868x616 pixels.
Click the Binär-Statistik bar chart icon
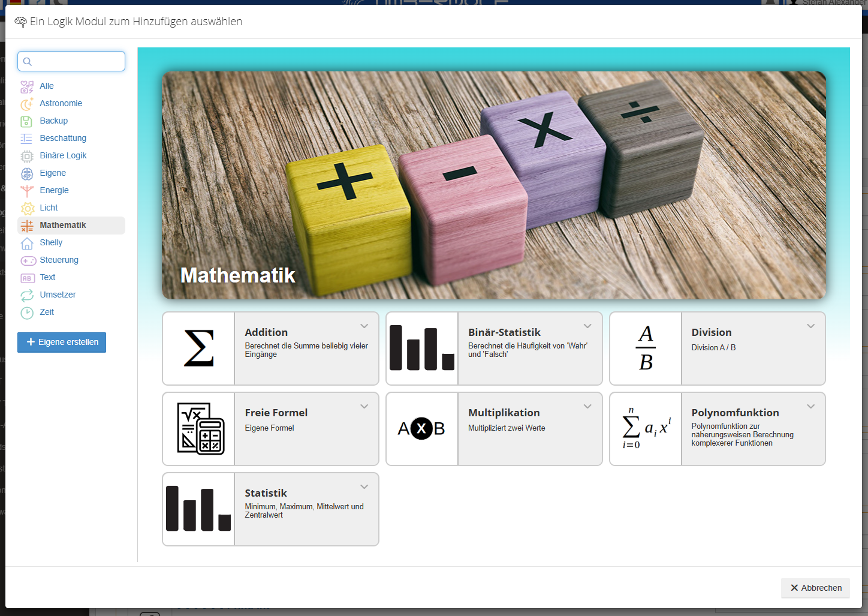click(422, 348)
